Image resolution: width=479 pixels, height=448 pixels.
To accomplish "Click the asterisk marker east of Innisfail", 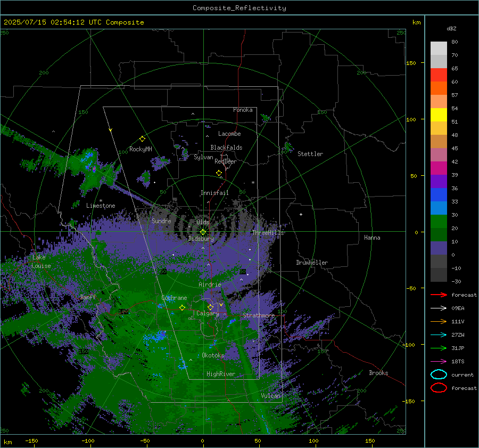I will coord(253,183).
